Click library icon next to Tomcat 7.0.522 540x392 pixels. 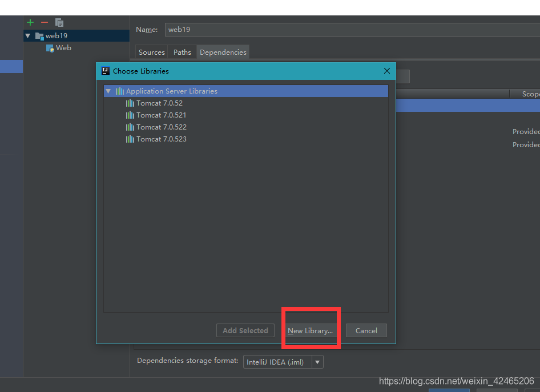tap(130, 127)
